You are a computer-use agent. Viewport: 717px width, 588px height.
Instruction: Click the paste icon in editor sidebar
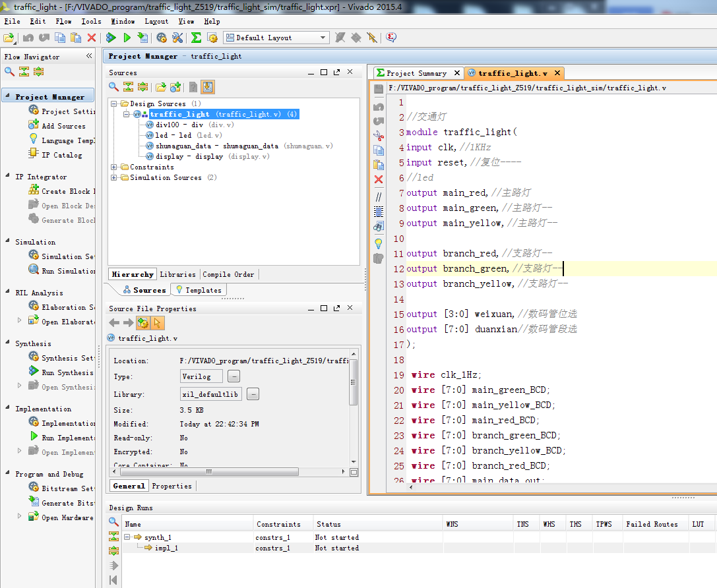[379, 165]
